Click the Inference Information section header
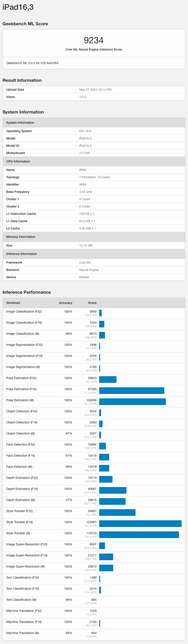 (94, 254)
